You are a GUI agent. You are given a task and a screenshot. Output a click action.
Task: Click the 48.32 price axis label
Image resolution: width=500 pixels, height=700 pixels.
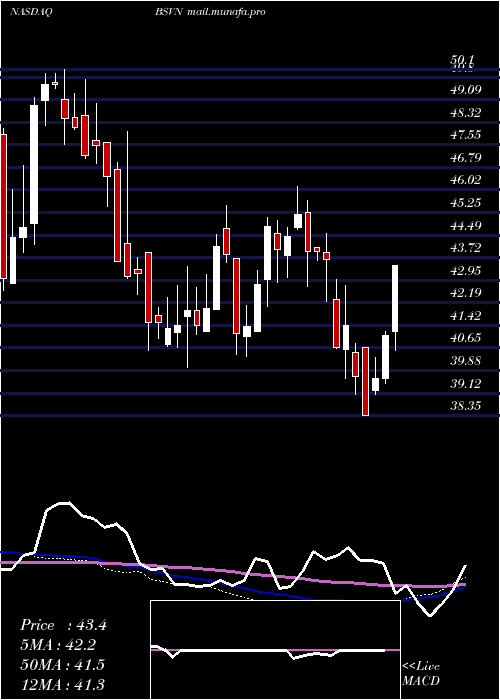(466, 112)
